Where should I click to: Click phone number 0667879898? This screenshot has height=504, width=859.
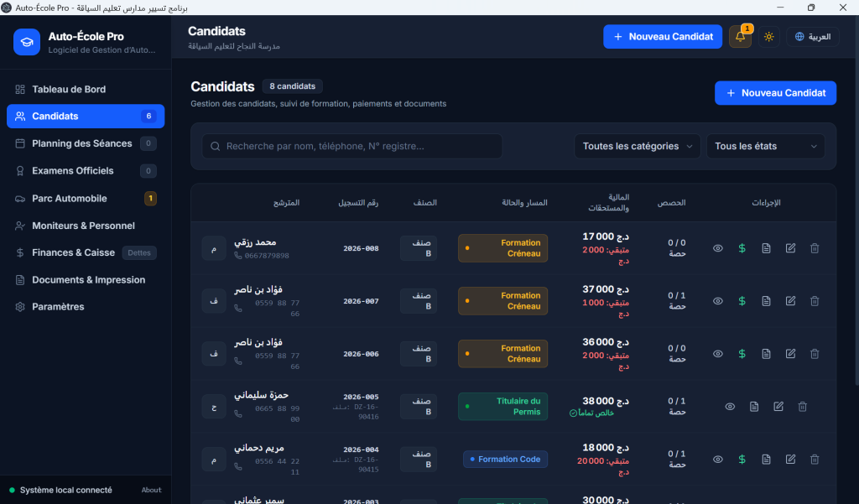267,256
